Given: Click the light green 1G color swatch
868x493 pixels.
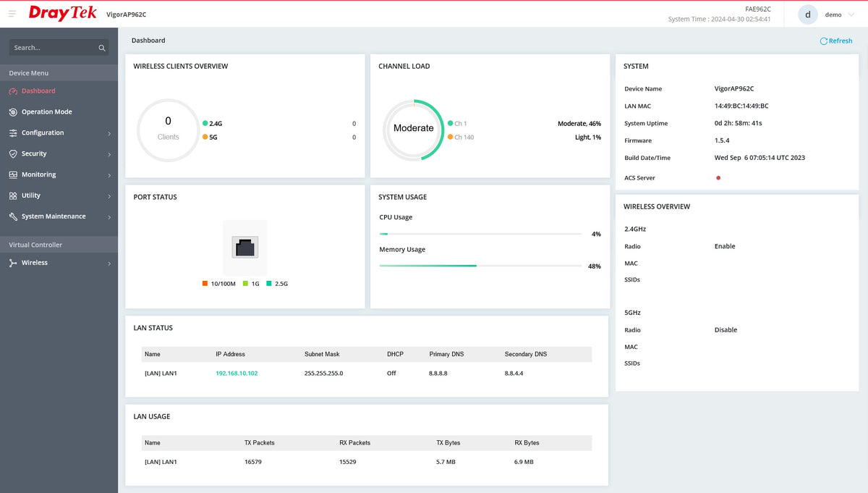Looking at the screenshot, I should point(246,284).
